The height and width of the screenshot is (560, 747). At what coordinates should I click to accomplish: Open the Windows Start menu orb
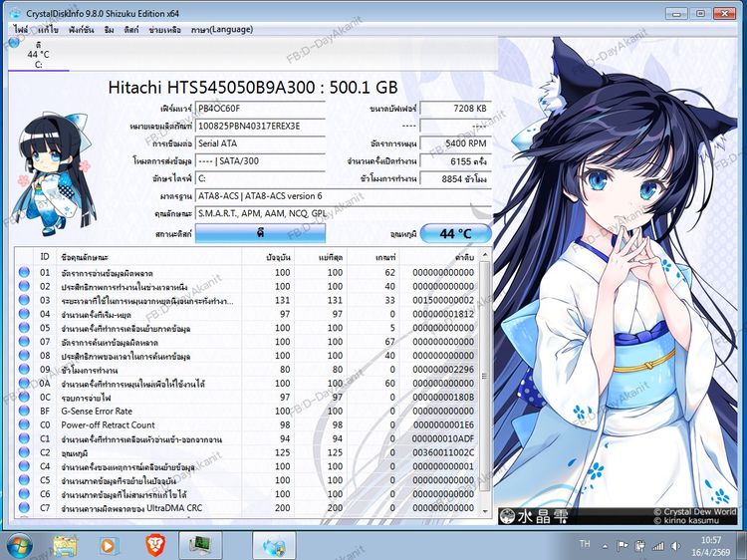pos(20,547)
